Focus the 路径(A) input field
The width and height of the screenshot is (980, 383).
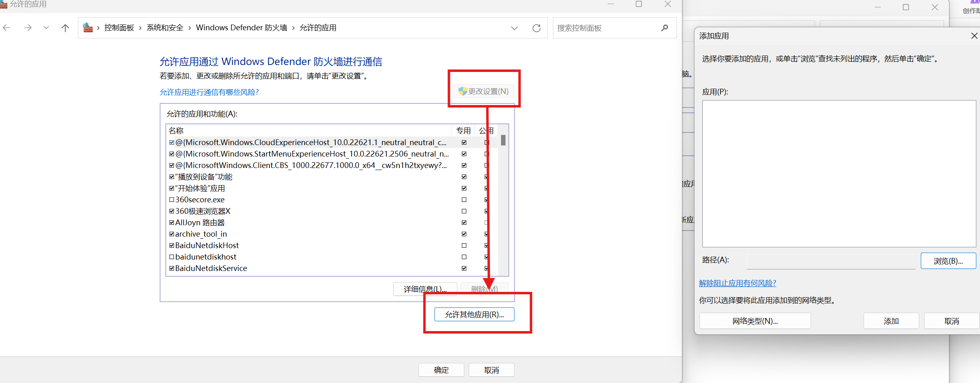831,261
